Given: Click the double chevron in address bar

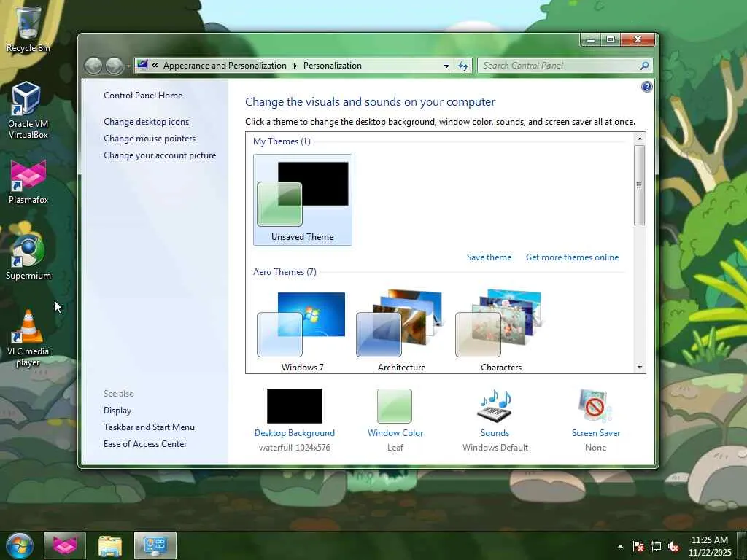Looking at the screenshot, I should (155, 66).
